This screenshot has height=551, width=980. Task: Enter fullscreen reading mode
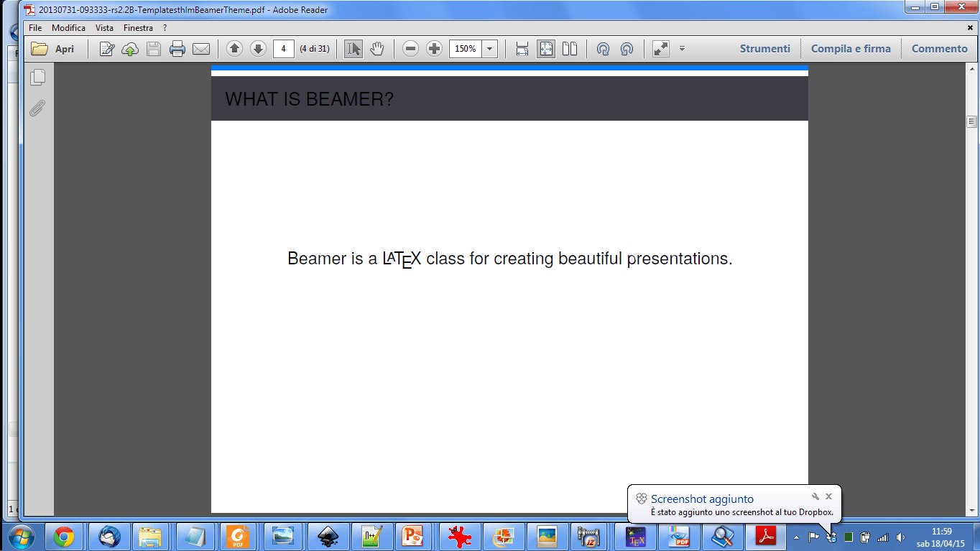pos(660,48)
